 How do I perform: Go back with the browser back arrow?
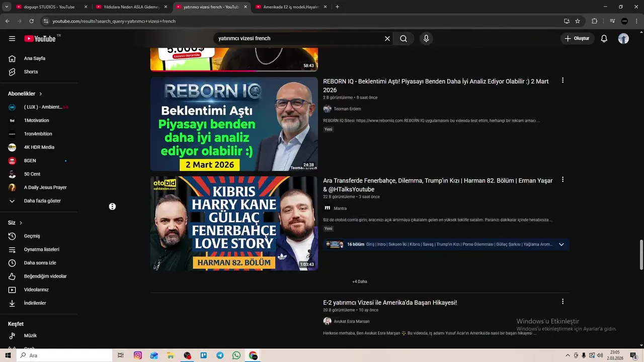7,21
